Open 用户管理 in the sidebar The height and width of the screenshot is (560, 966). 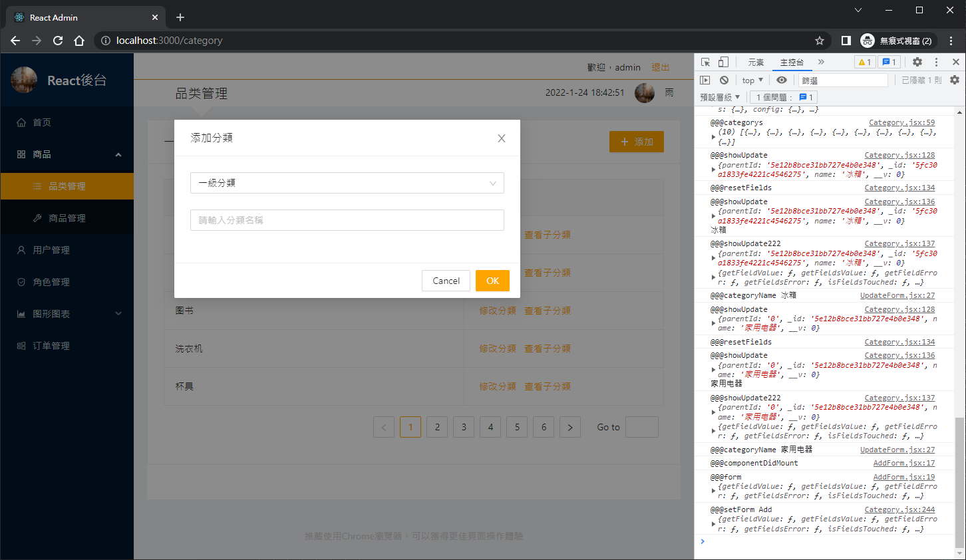pos(67,250)
